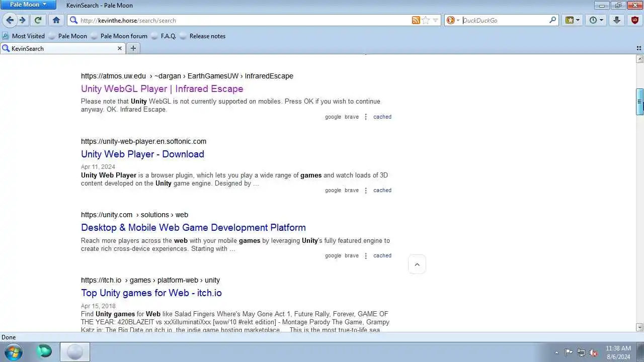Show hidden system tray icons
The width and height of the screenshot is (644, 362).
(x=556, y=352)
